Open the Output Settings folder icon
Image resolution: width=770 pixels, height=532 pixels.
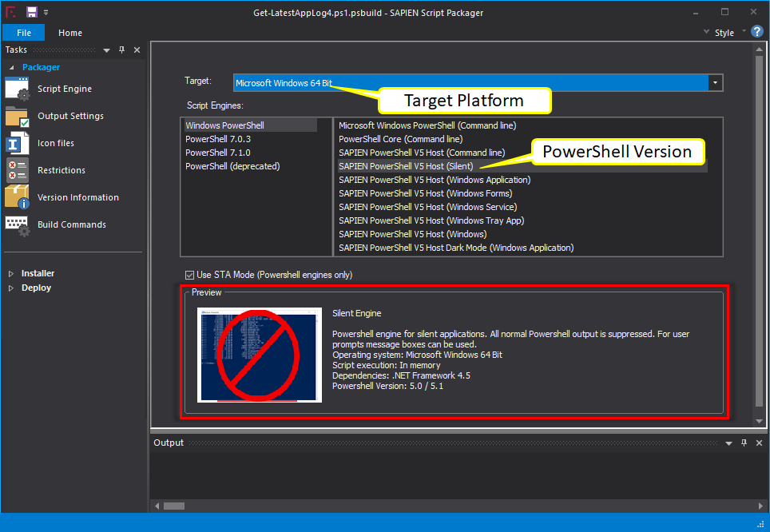[18, 117]
